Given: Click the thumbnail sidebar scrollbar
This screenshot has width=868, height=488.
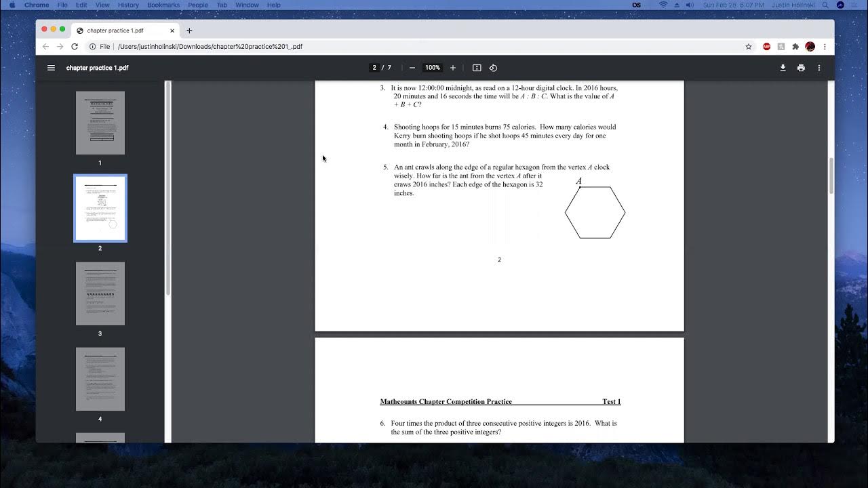Looking at the screenshot, I should click(168, 188).
